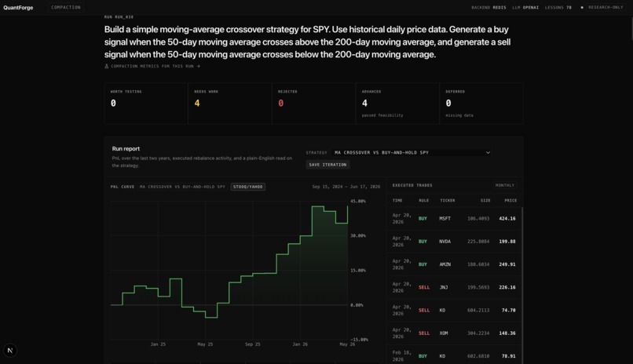Image resolution: width=633 pixels, height=364 pixels.
Task: Click the Ticker column header
Action: 448,200
